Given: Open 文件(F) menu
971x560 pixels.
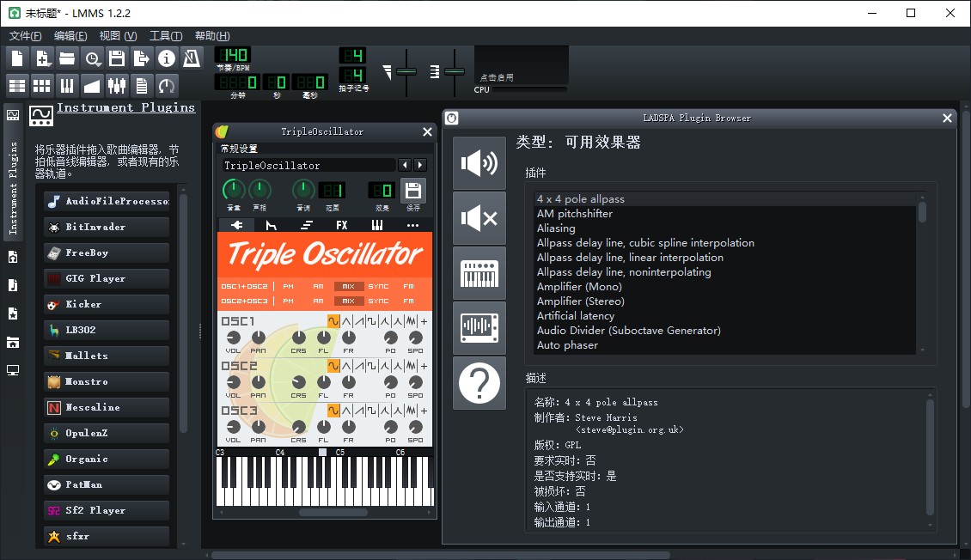Looking at the screenshot, I should [x=26, y=36].
